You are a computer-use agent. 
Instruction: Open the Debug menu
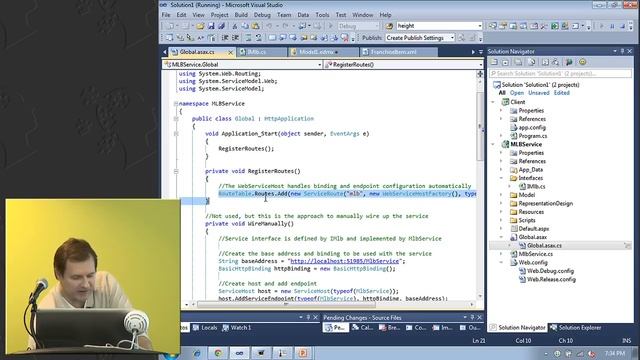click(x=262, y=15)
